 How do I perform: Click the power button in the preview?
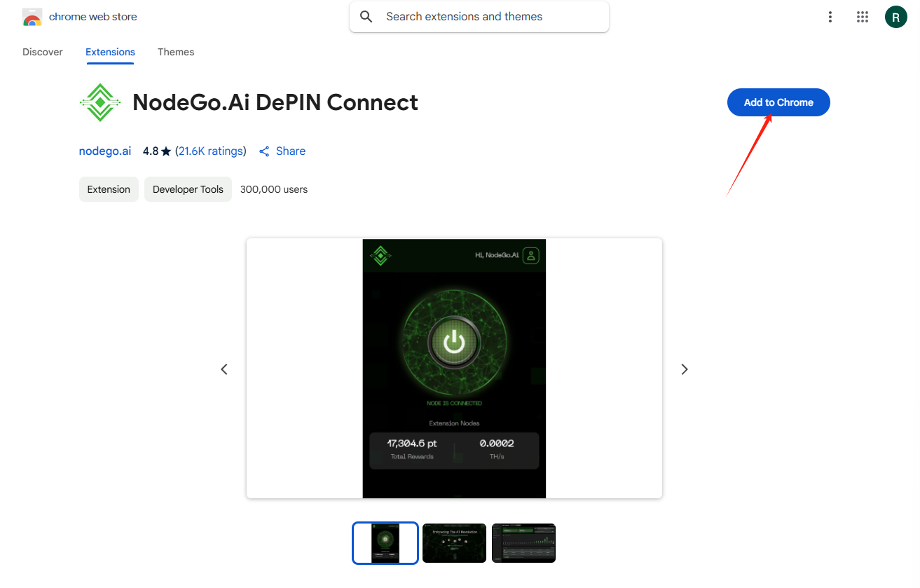pos(454,343)
